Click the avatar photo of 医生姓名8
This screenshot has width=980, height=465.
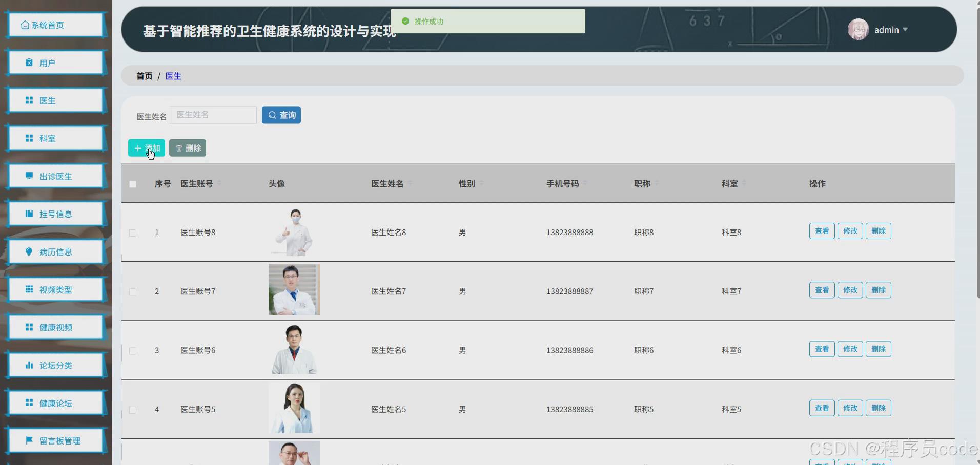coord(294,232)
